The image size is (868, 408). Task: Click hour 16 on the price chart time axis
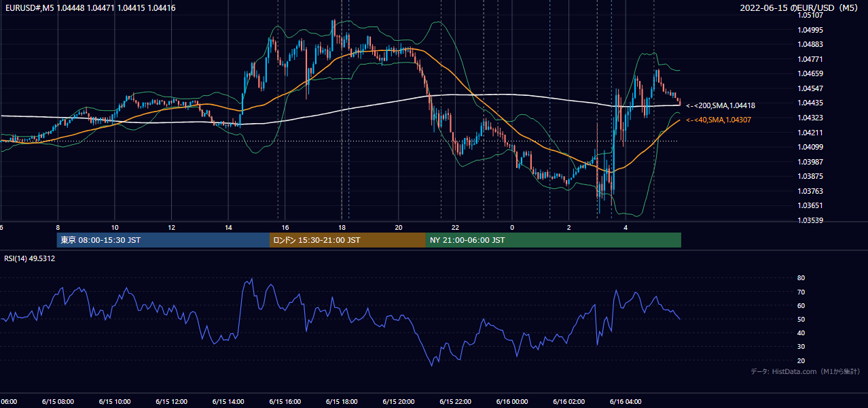point(285,228)
